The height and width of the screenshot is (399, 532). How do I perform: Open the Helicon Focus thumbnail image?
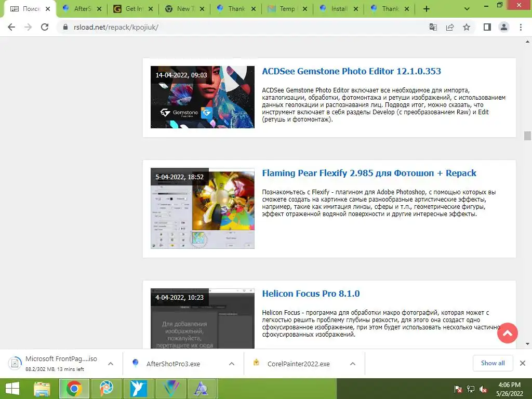click(203, 318)
